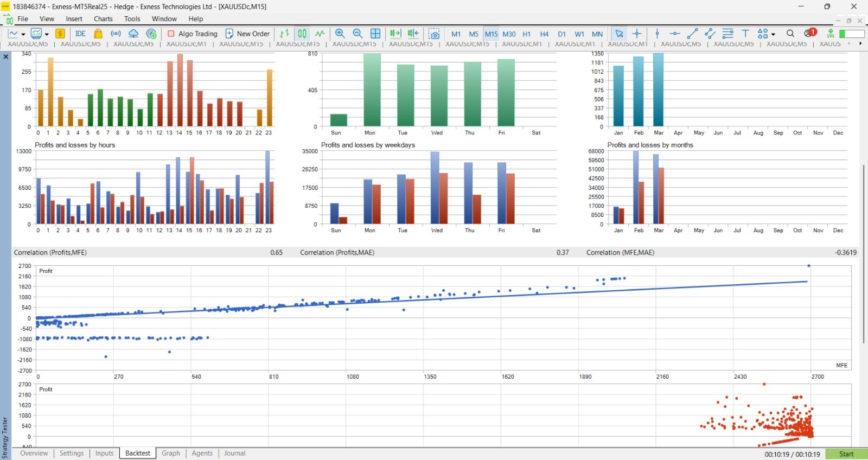Click the Signals broadcast icon
This screenshot has width=868, height=460.
point(116,34)
